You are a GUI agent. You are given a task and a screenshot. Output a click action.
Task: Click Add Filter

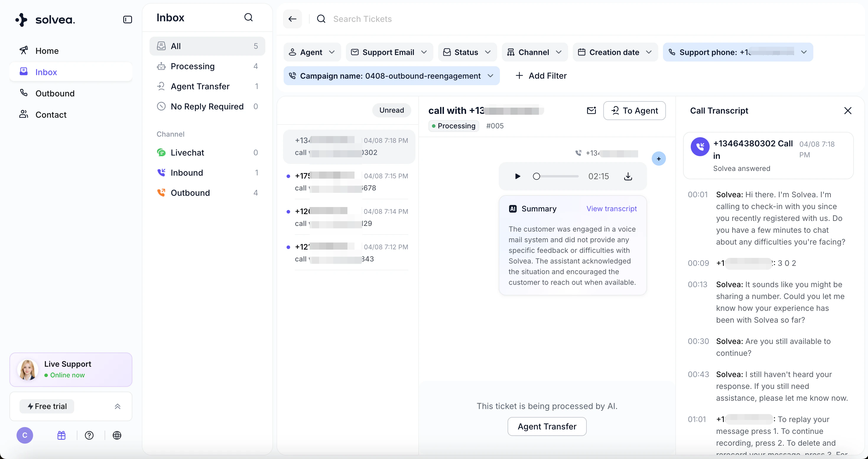[x=541, y=76]
